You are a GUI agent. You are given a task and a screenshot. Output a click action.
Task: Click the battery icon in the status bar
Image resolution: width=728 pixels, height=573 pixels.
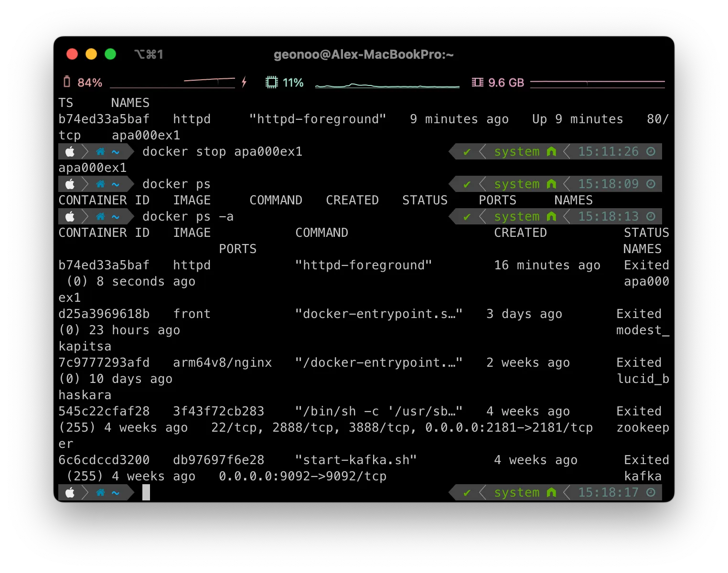[x=67, y=82]
